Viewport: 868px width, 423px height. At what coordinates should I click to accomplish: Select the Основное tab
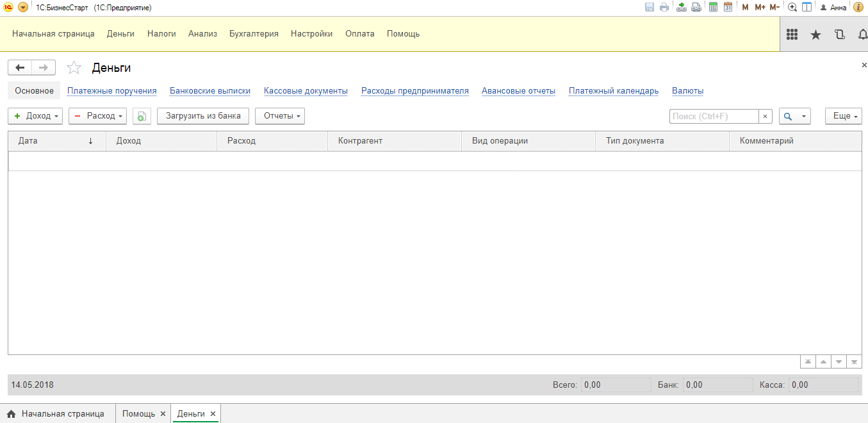tap(35, 91)
